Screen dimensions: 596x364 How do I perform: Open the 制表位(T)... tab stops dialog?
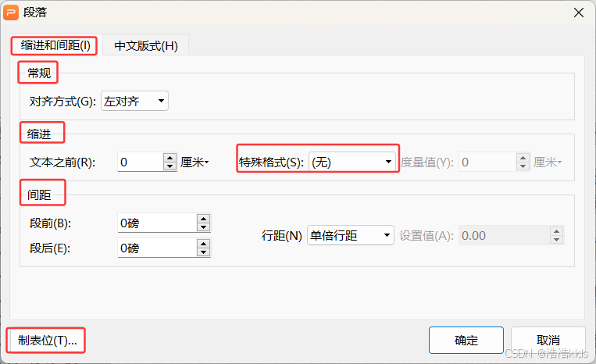point(47,341)
